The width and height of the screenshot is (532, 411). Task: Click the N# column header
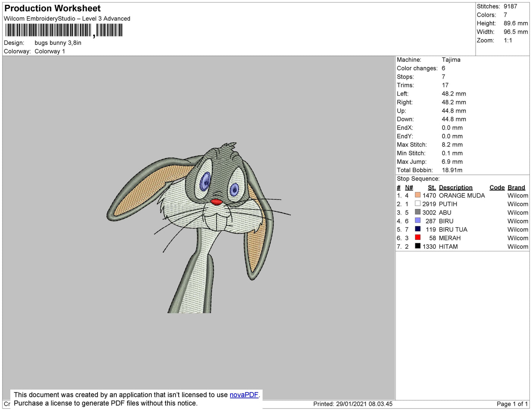pos(409,187)
